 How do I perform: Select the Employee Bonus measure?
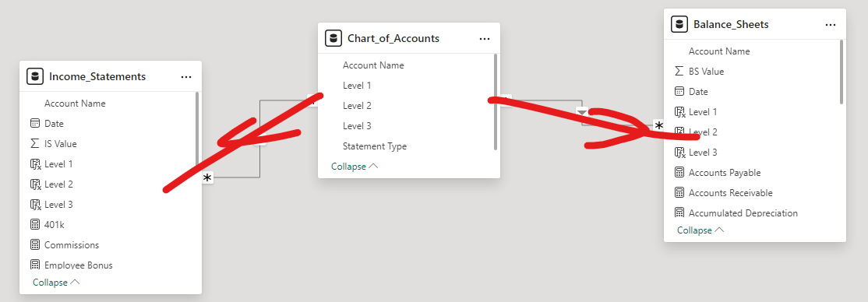tap(79, 265)
